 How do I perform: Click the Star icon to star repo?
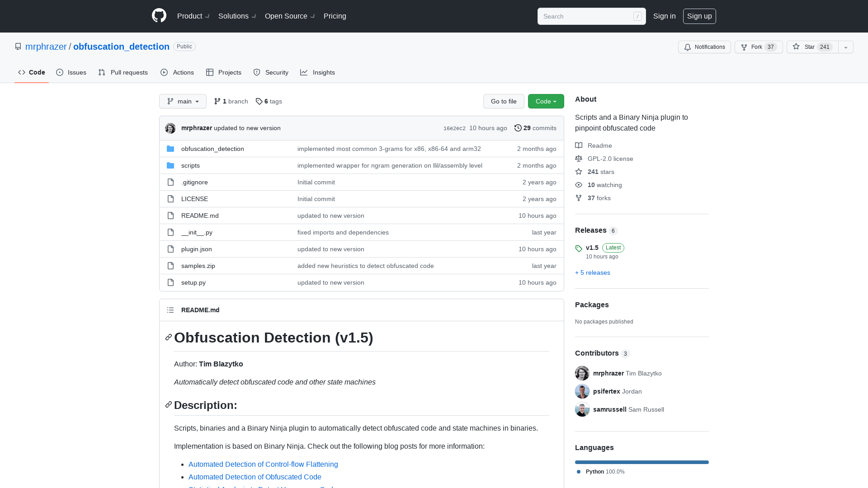click(796, 47)
